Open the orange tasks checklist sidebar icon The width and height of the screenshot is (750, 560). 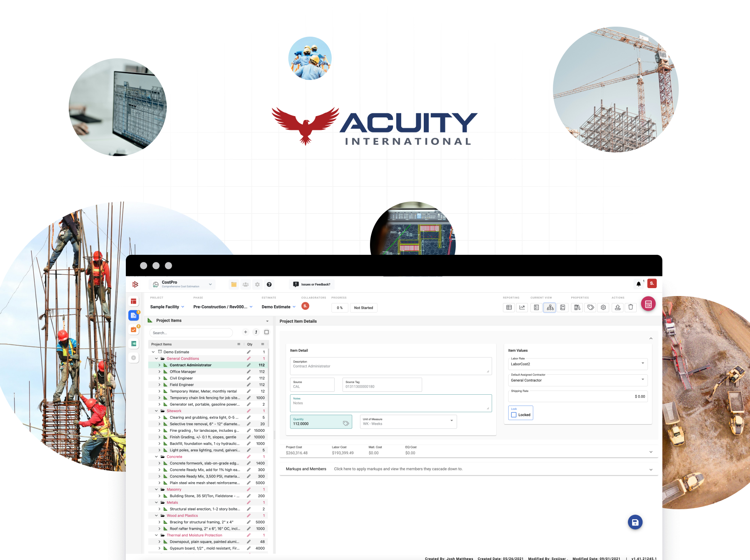click(133, 330)
